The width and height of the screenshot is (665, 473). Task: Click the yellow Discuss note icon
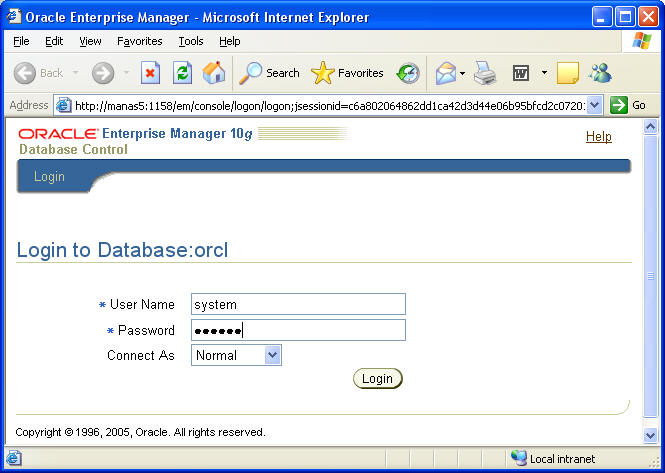click(x=567, y=73)
